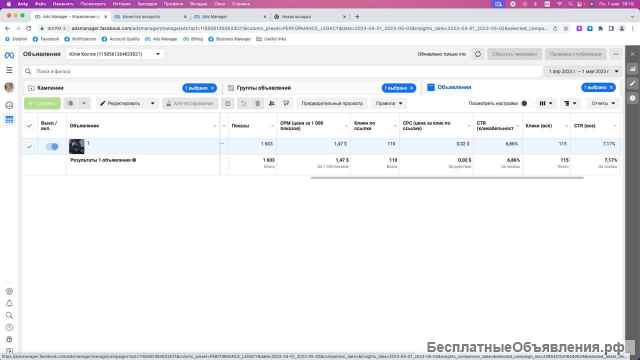Open the hamburger all-tools menu in sidebar
This screenshot has height=360, width=640.
[x=9, y=70]
